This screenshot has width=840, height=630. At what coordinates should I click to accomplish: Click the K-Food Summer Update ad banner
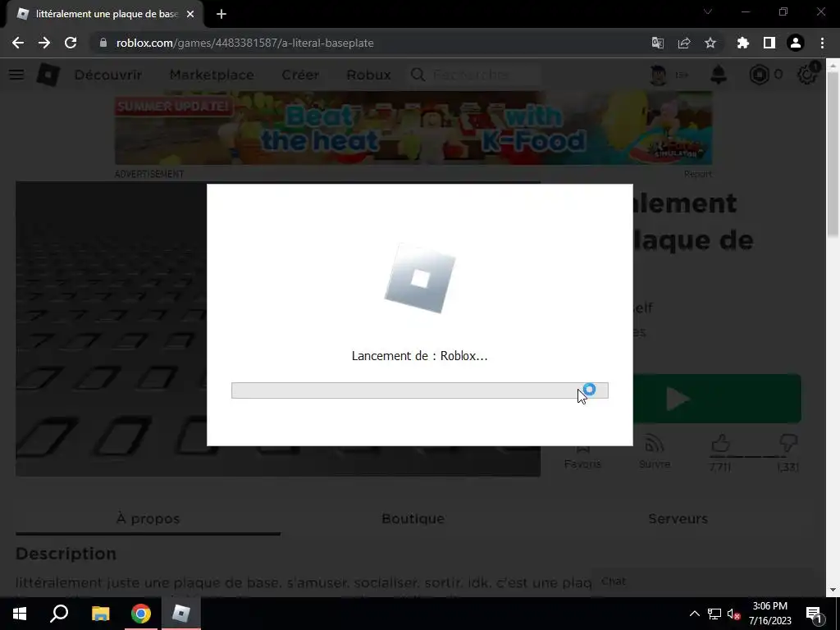tap(413, 128)
